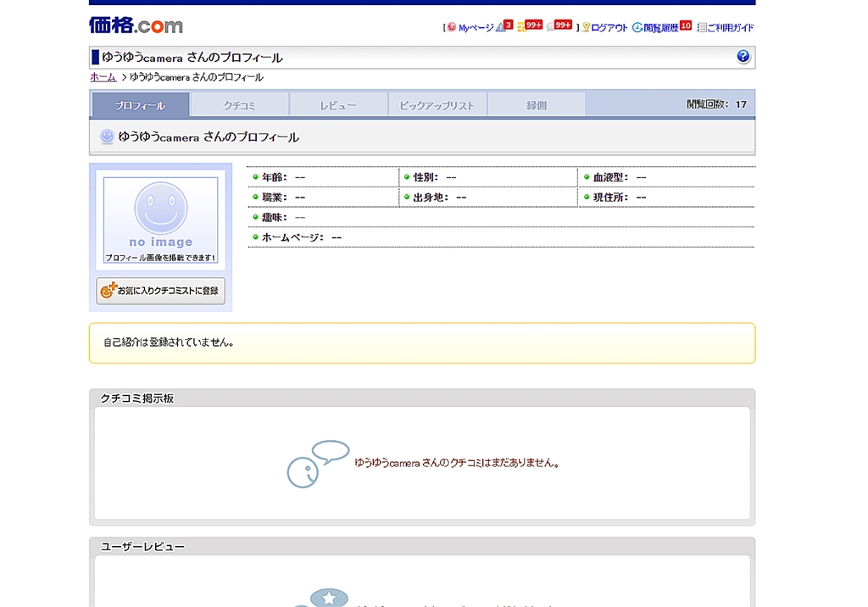Click the guide document icon beside ご利用ガイド

(x=701, y=27)
